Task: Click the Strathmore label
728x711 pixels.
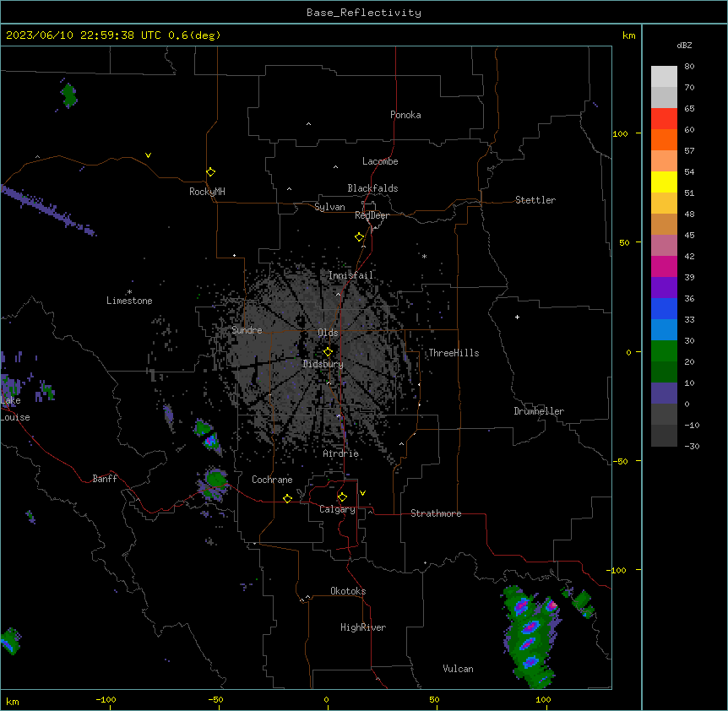Action: pyautogui.click(x=436, y=513)
